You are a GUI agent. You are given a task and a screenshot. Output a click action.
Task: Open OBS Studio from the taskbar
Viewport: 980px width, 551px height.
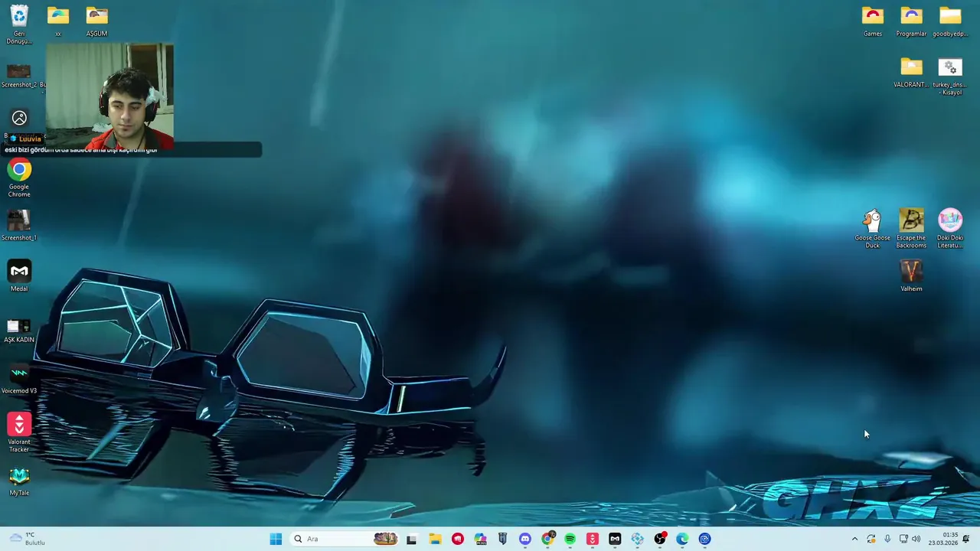[660, 539]
